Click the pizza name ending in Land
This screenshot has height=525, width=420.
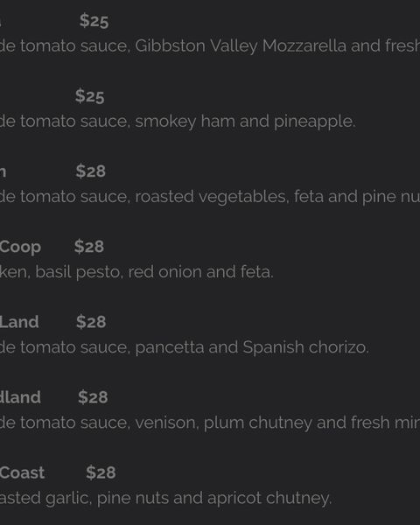point(19,322)
